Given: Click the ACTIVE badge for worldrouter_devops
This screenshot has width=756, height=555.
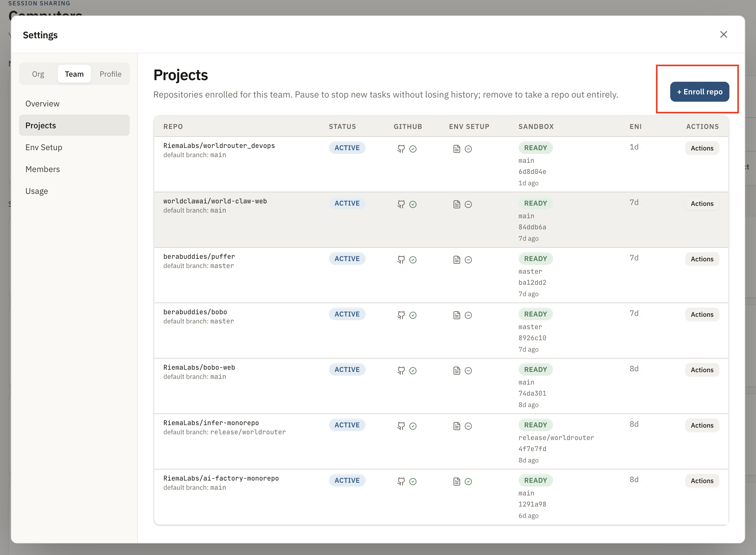Looking at the screenshot, I should [347, 148].
